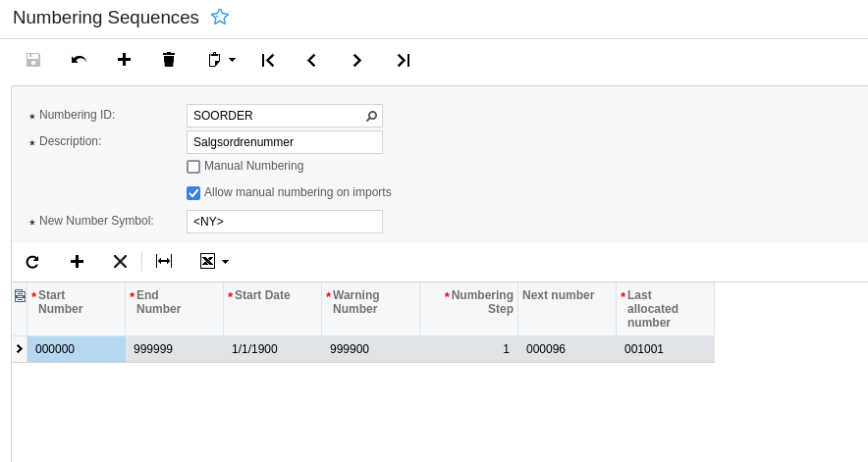868x462 pixels.
Task: Delete the current numbering sequence
Action: [x=169, y=60]
